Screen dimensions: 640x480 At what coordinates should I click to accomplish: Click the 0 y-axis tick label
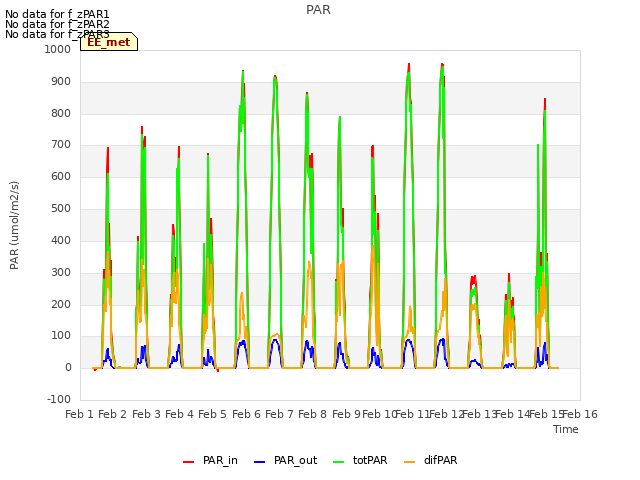tap(68, 367)
